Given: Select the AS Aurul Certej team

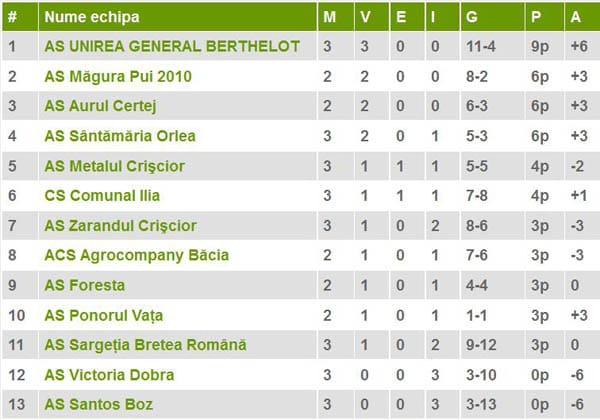Looking at the screenshot, I should tap(101, 106).
